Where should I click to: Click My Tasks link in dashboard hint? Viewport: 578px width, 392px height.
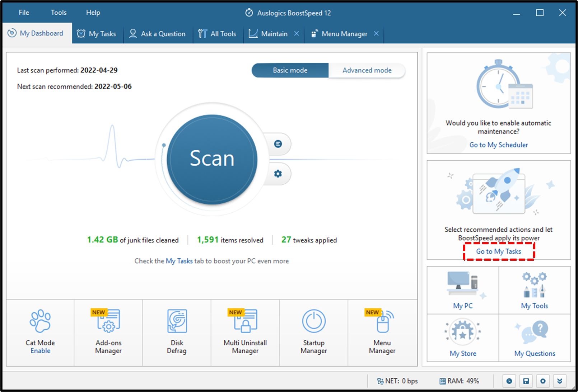click(x=179, y=261)
